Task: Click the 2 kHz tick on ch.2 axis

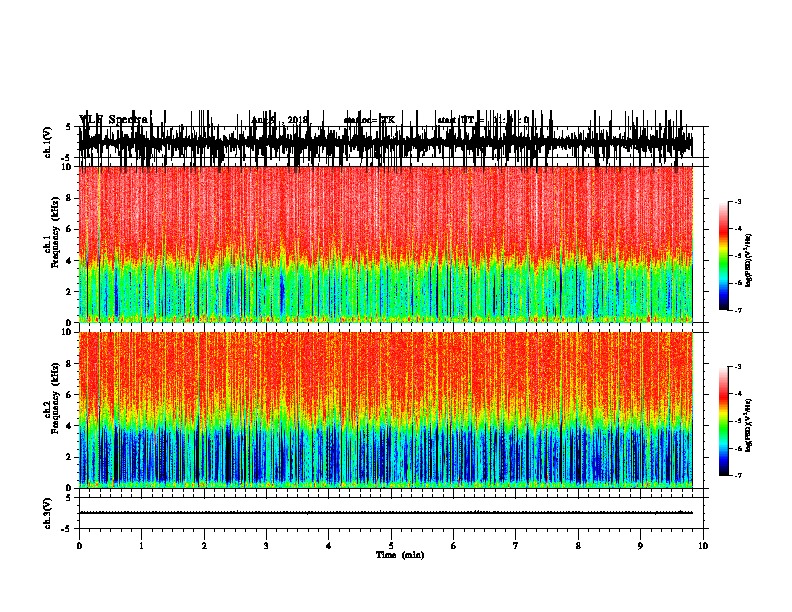Action: point(69,457)
